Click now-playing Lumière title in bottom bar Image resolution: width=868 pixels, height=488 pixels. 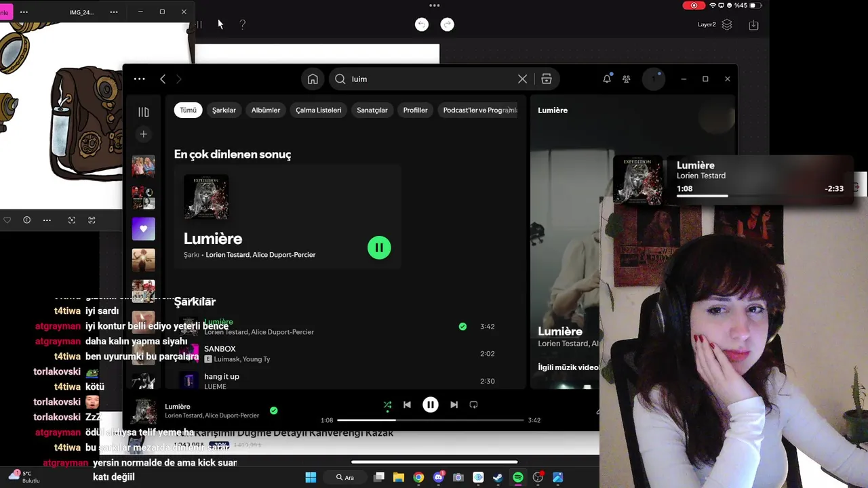[178, 407]
